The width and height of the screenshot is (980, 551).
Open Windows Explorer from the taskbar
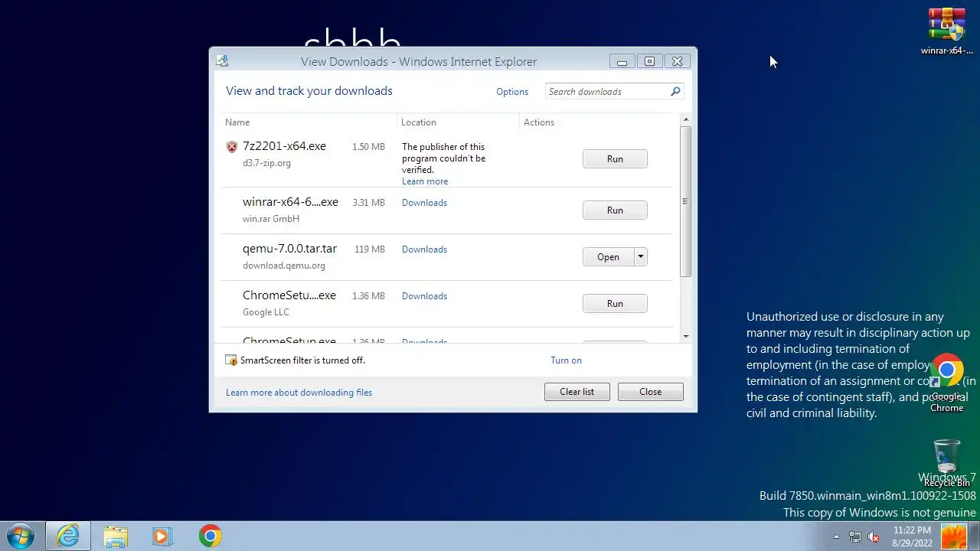click(x=116, y=536)
